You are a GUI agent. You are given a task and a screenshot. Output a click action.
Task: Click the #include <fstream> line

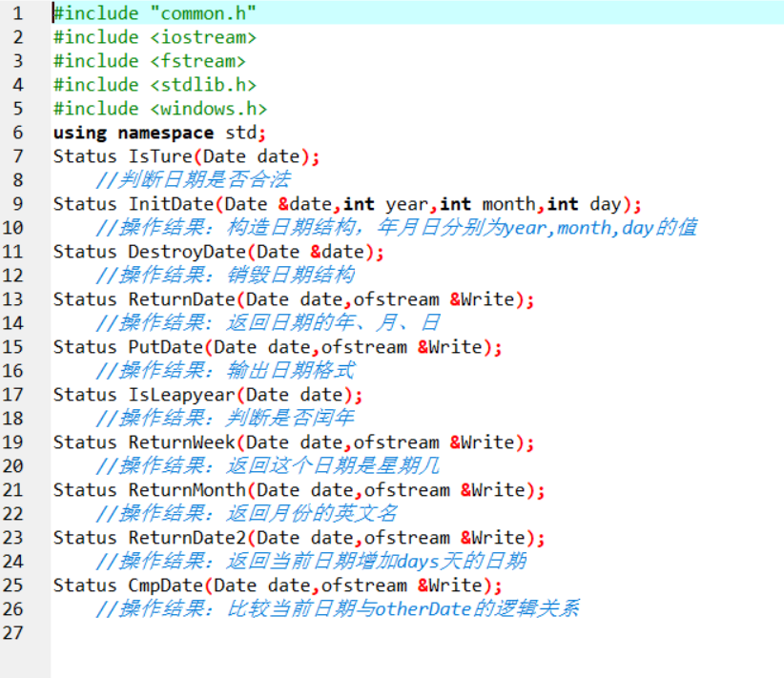click(150, 61)
